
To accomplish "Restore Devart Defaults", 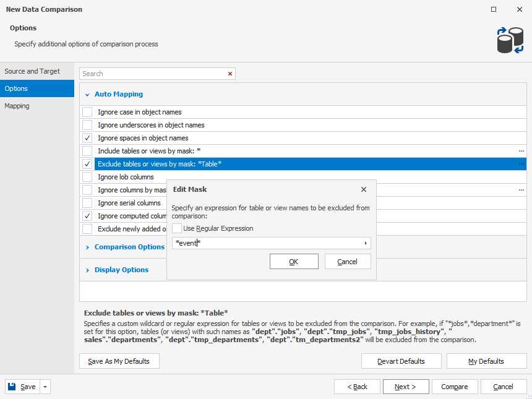I will click(401, 361).
